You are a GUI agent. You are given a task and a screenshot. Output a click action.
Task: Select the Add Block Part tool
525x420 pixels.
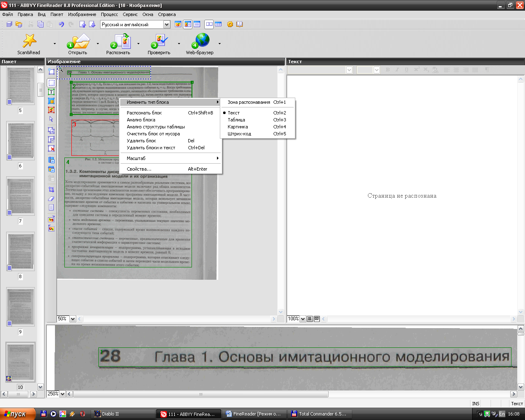tap(51, 130)
